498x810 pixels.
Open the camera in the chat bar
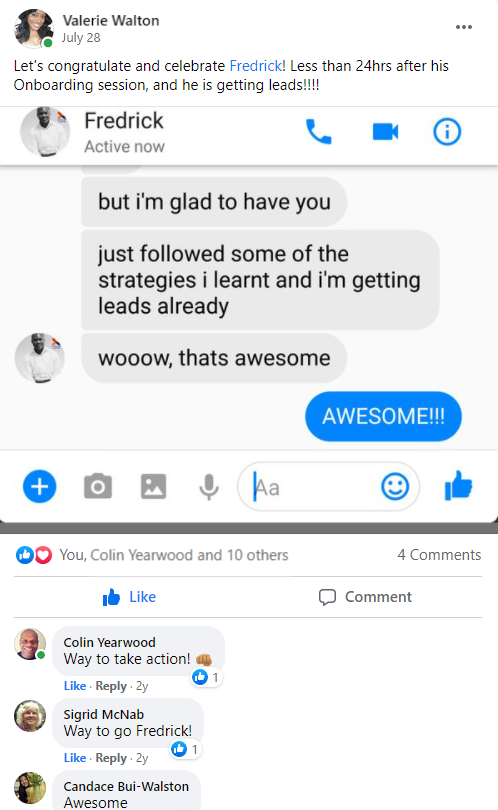(98, 486)
